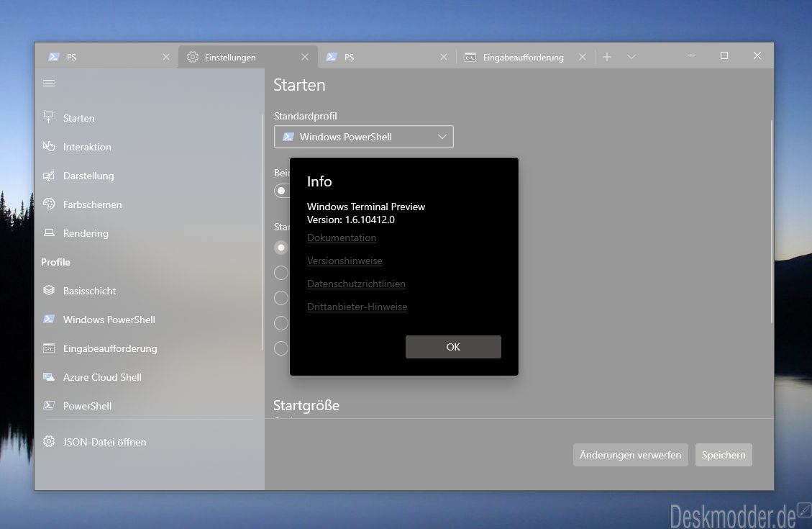
Task: Open the Datenschutzrichtlinien link
Action: coord(356,284)
